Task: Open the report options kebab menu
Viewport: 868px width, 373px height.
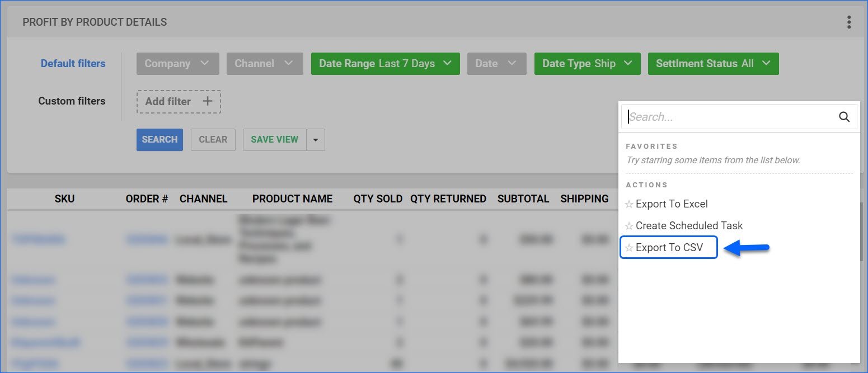Action: point(849,22)
